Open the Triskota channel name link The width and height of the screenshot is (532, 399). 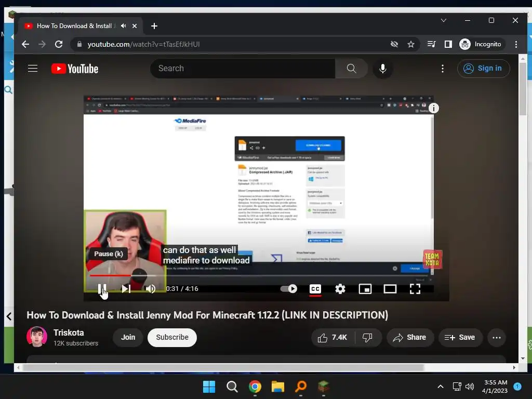pyautogui.click(x=69, y=332)
